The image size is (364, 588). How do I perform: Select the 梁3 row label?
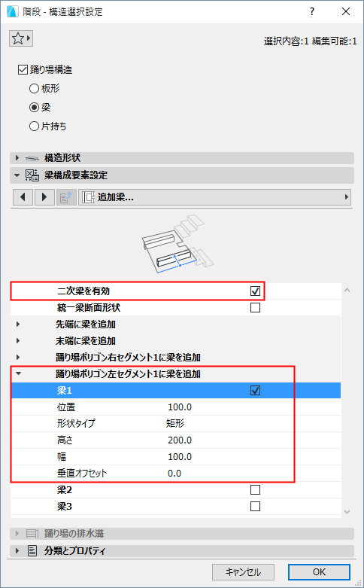64,507
